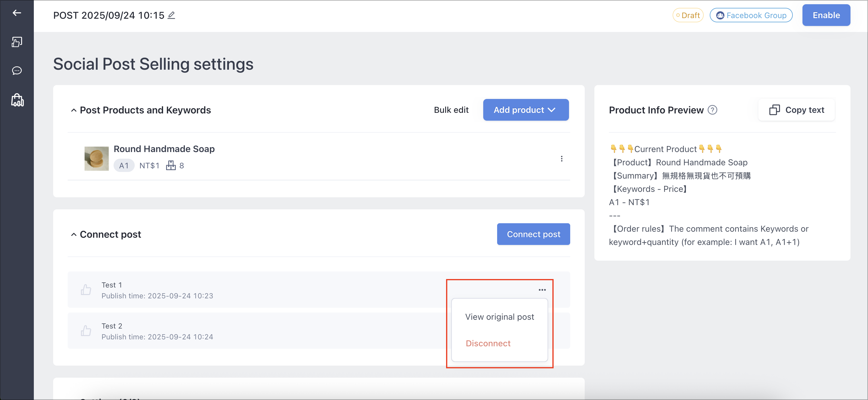
Task: Select the Test 1 post title
Action: [112, 285]
